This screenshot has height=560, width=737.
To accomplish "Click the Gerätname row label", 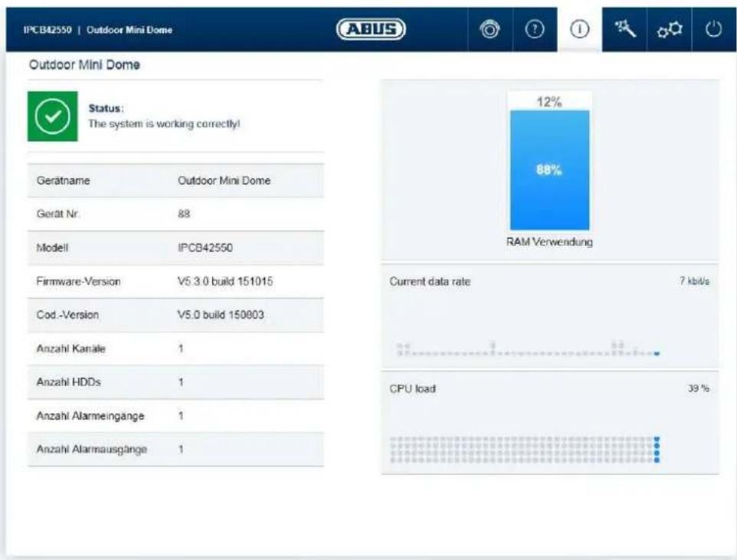I will (x=63, y=181).
